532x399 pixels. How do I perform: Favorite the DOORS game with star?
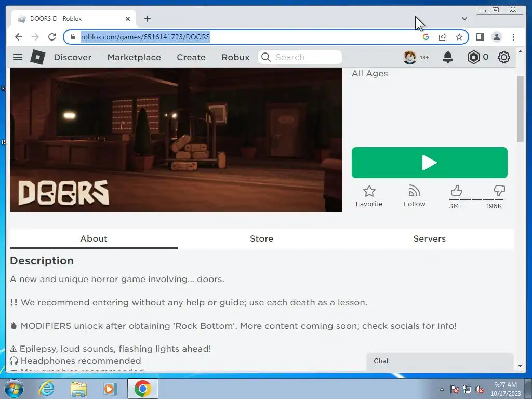pos(369,196)
